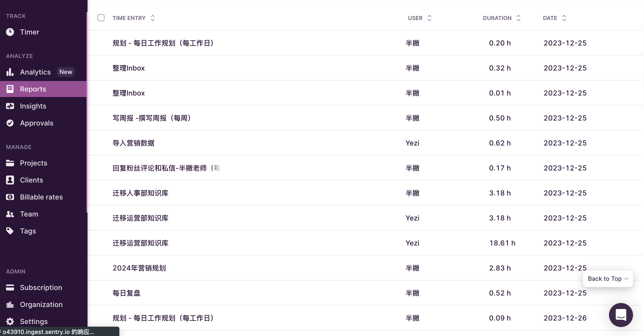Click the Tags label icon
This screenshot has height=336, width=644.
10,231
